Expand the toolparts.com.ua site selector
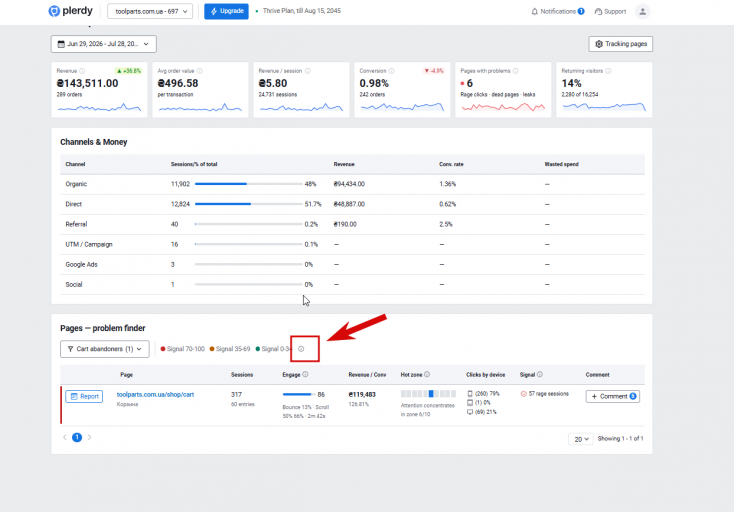 pos(150,11)
